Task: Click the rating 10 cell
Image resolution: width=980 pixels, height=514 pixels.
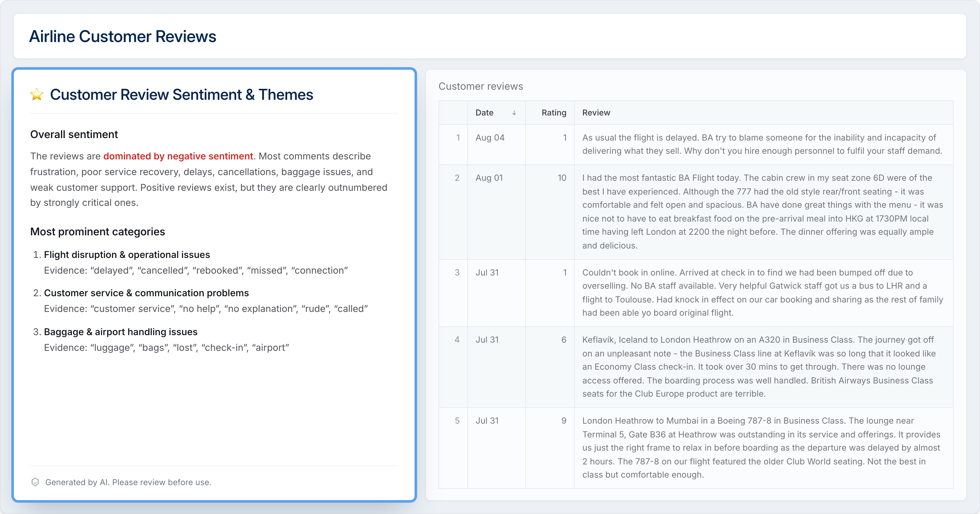Action: click(x=550, y=212)
